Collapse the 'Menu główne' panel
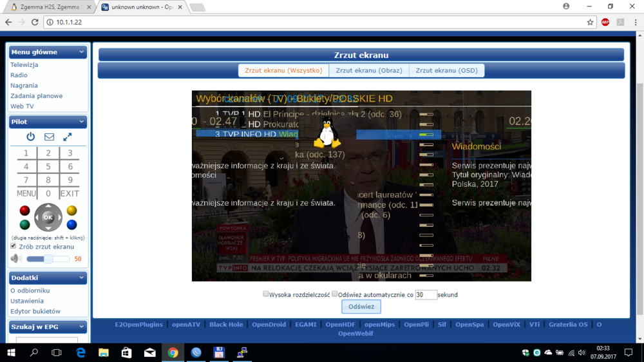The image size is (644, 362). tap(81, 52)
